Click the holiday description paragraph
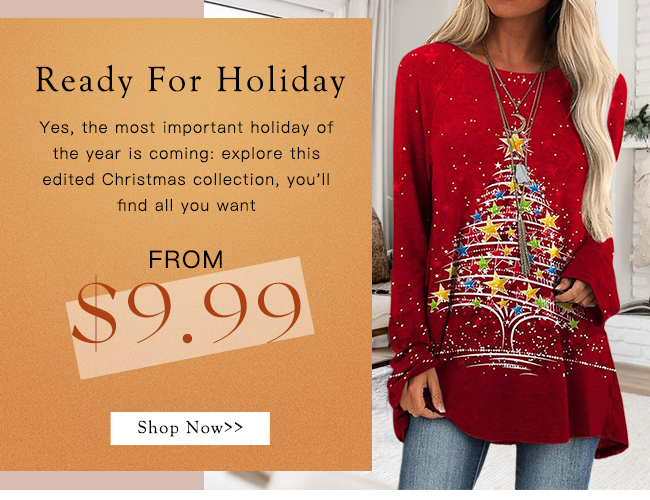 186,166
